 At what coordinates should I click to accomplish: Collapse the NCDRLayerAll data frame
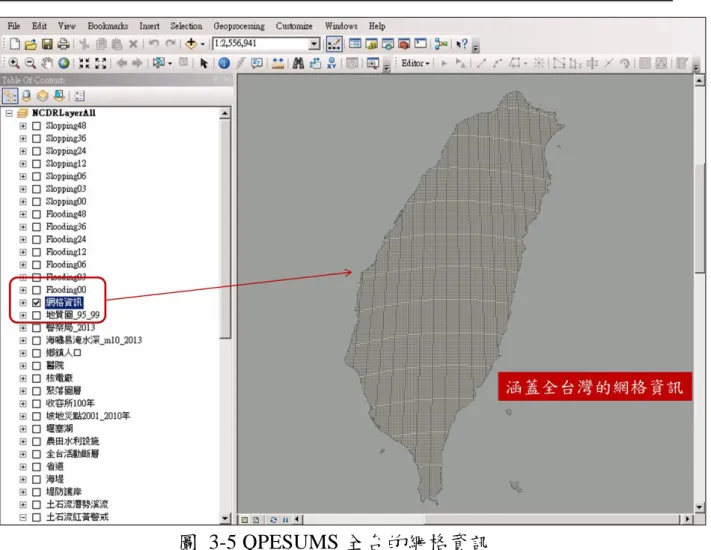tap(9, 113)
